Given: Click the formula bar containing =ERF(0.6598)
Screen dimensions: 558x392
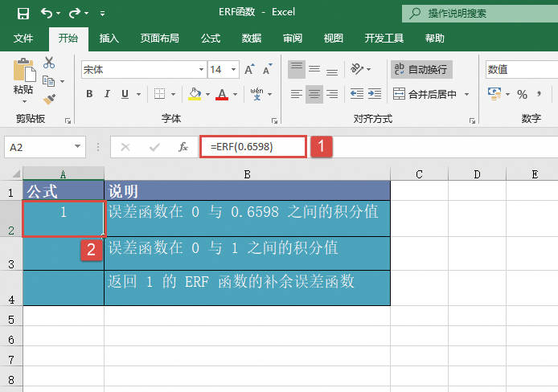Looking at the screenshot, I should point(253,147).
